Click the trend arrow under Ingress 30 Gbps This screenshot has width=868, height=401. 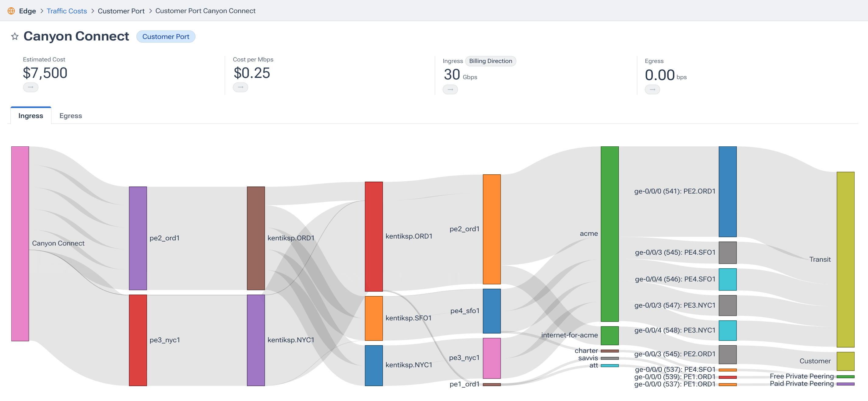[x=450, y=89]
